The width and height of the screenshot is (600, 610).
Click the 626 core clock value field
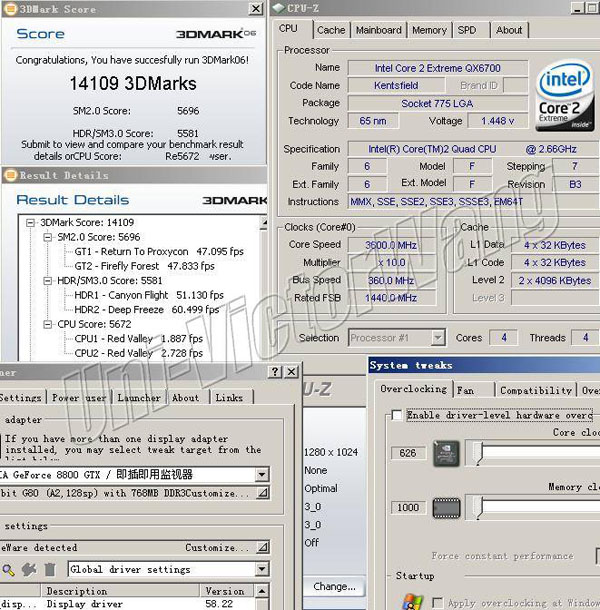tap(408, 453)
